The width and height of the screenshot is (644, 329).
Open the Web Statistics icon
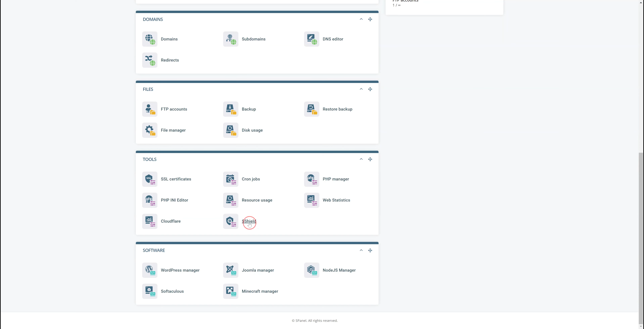pyautogui.click(x=311, y=200)
